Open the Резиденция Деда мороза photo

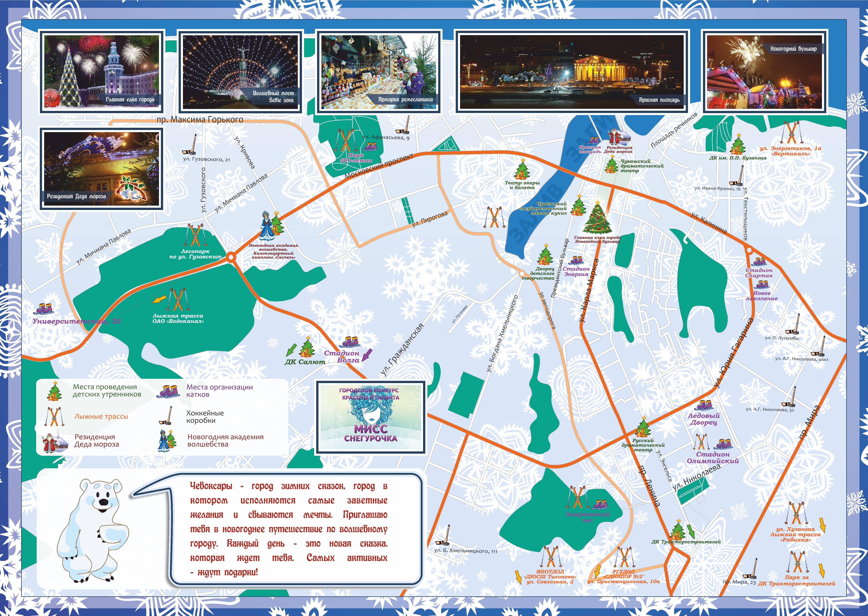point(102,169)
